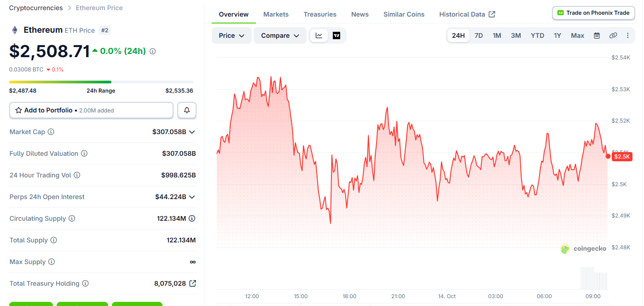Open the calendar date range icon
This screenshot has height=306, width=644.
pyautogui.click(x=597, y=35)
